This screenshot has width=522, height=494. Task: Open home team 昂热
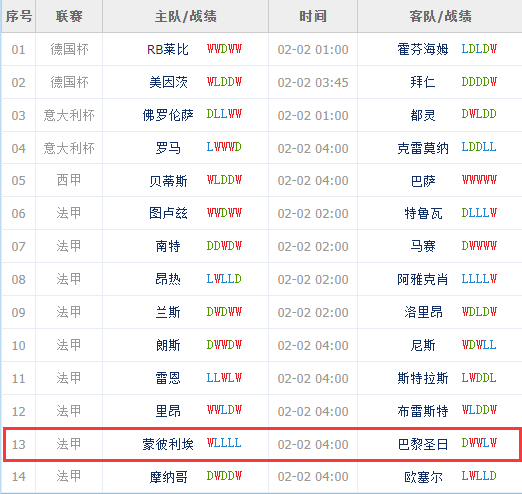[168, 279]
